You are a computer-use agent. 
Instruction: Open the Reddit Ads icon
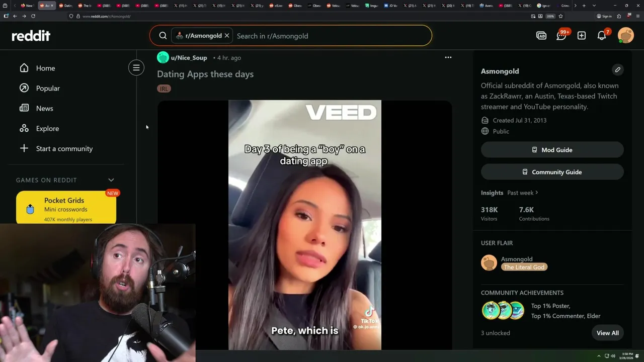[x=541, y=36]
